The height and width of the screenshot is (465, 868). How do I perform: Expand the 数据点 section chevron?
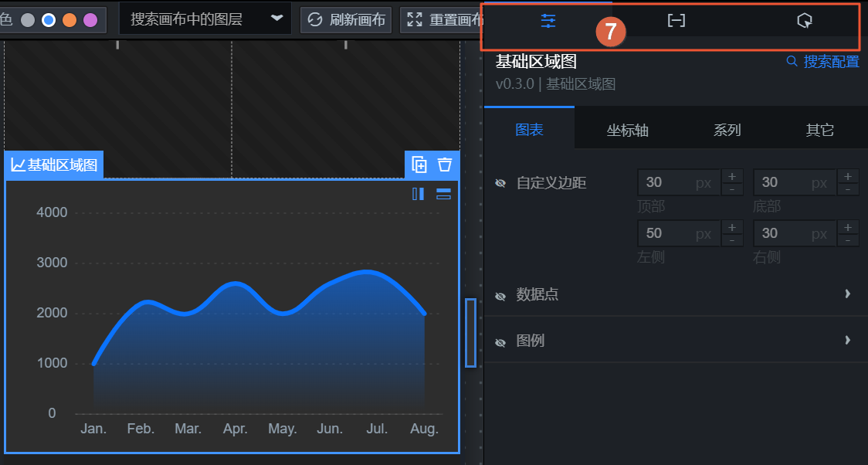pos(847,294)
